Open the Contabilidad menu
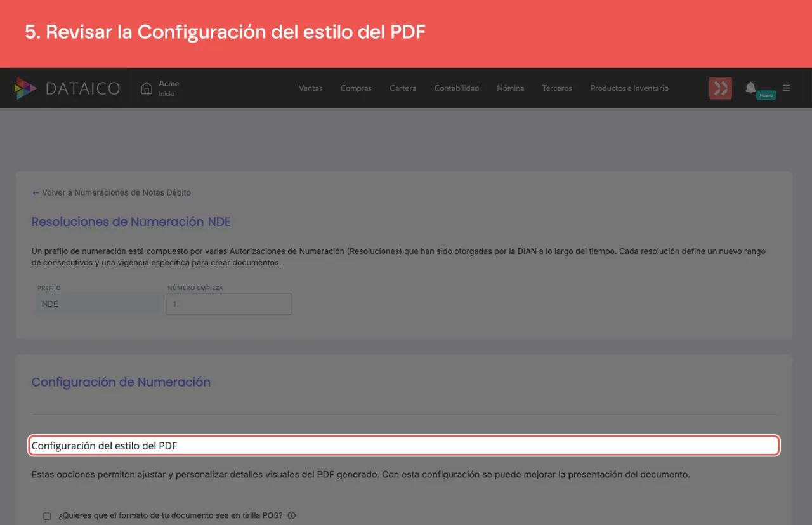812x525 pixels. click(x=456, y=88)
